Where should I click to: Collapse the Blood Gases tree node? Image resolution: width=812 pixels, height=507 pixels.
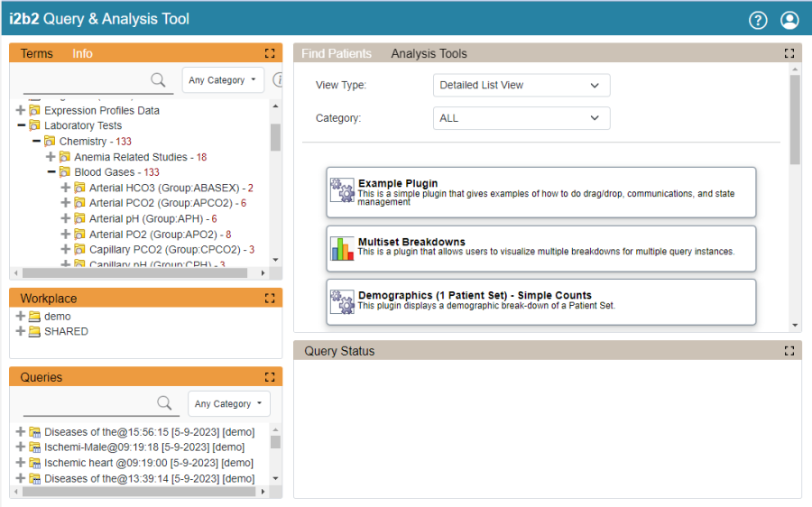[51, 172]
